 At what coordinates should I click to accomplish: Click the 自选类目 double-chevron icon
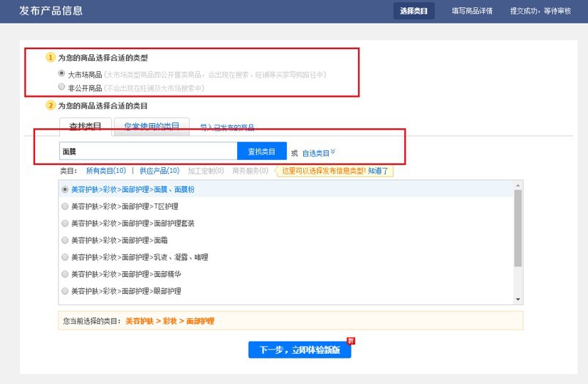point(333,152)
